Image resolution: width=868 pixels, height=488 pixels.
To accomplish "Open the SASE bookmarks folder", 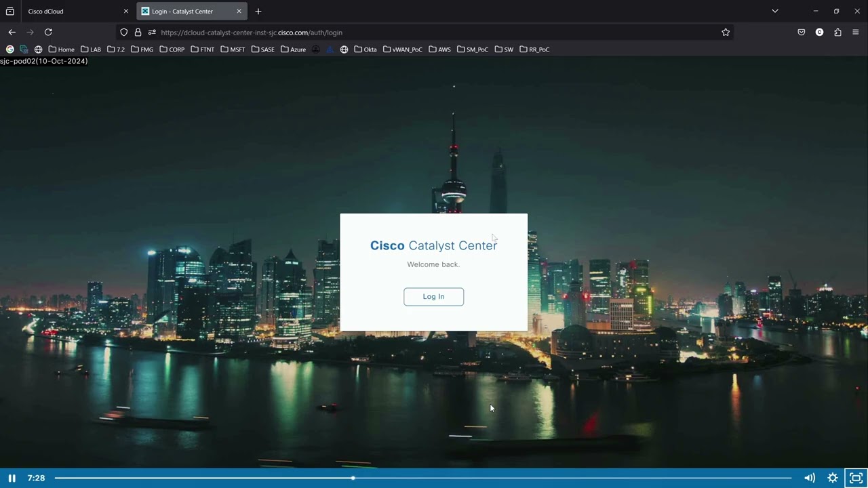I will point(262,49).
